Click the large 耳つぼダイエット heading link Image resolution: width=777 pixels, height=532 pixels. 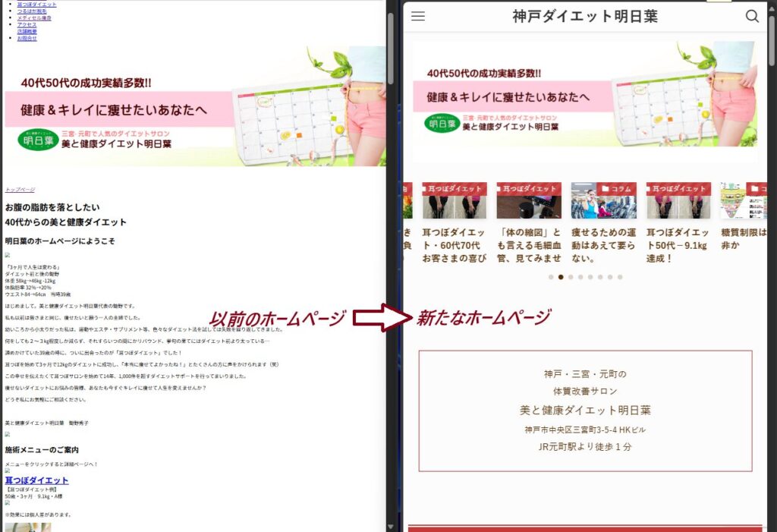[36, 480]
